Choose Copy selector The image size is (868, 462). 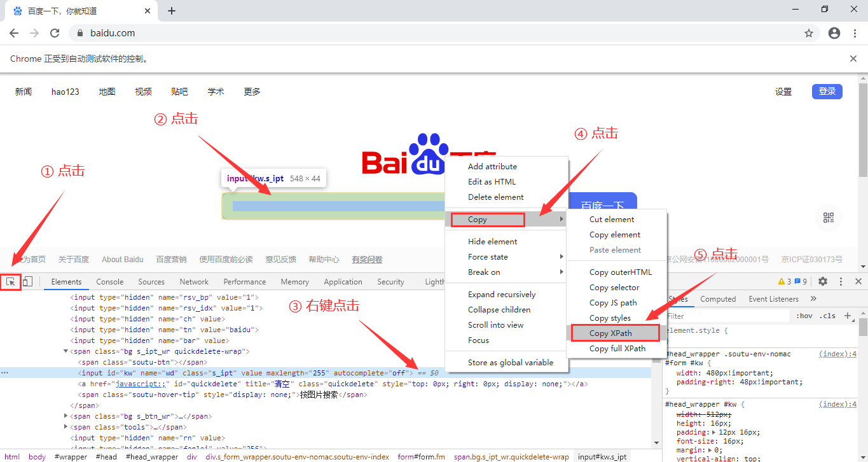pos(616,287)
